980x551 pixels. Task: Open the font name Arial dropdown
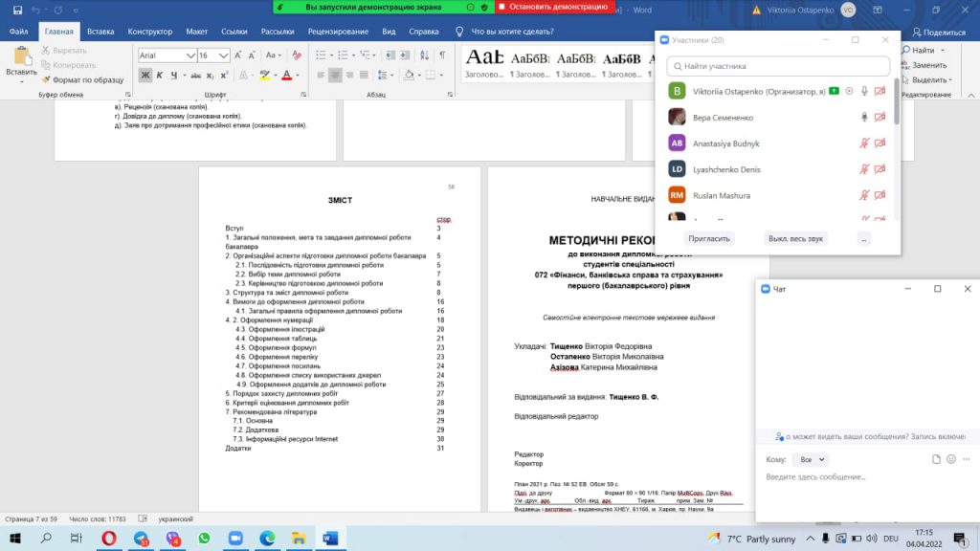coord(190,55)
